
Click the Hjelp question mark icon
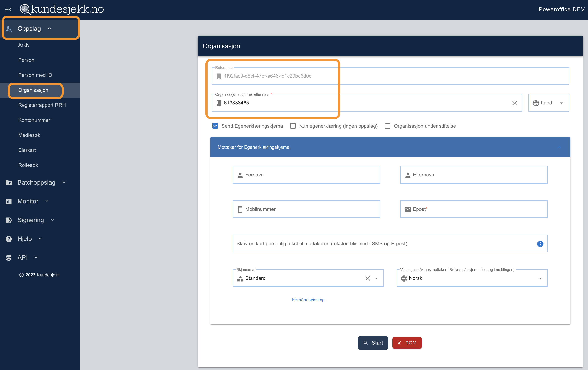coord(9,239)
